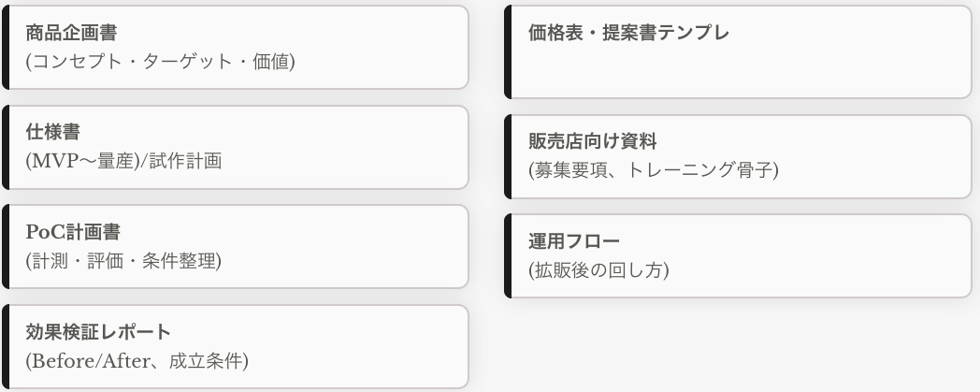Click the 計測・評価・条件整理 subtitle text
The height and width of the screenshot is (392, 980).
tap(123, 260)
